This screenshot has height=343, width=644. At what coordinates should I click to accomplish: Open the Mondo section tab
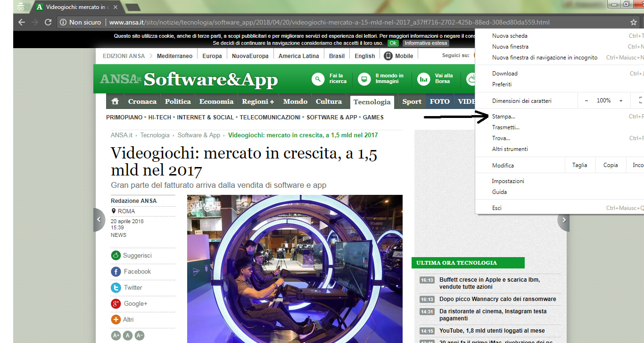point(295,101)
